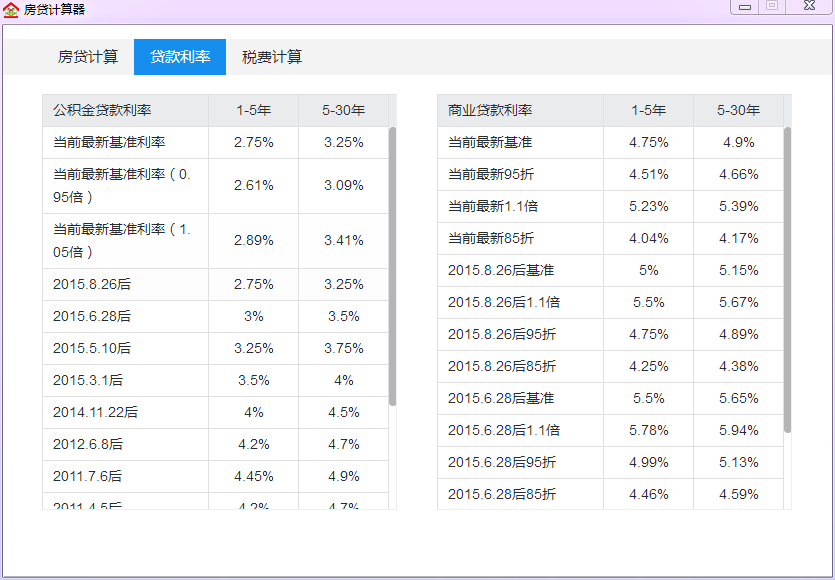Minimize the 房贷计算器 window

pos(744,7)
